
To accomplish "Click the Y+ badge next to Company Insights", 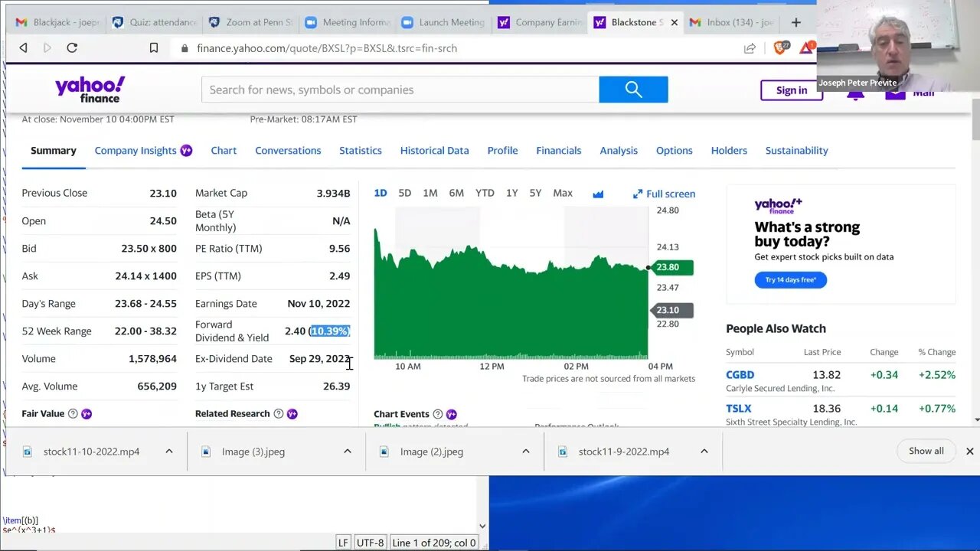I will pos(186,151).
